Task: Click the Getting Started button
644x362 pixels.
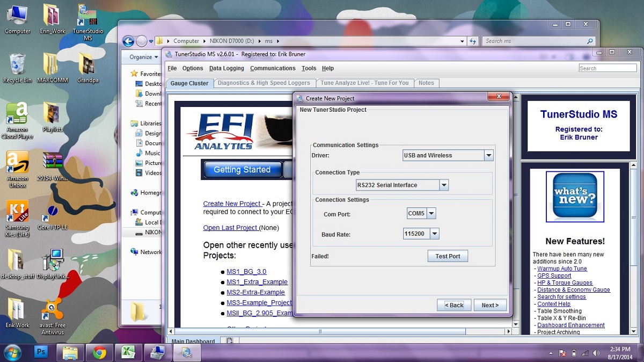Action: click(x=242, y=170)
